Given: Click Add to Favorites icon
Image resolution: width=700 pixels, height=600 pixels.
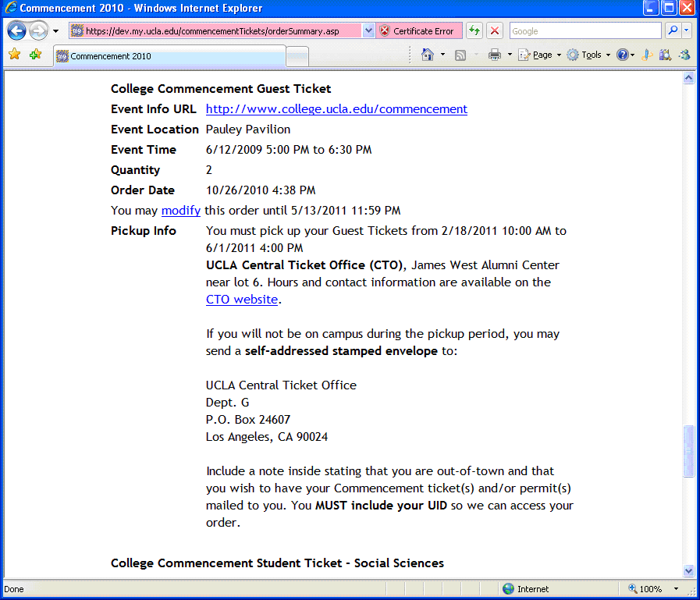Looking at the screenshot, I should (35, 55).
